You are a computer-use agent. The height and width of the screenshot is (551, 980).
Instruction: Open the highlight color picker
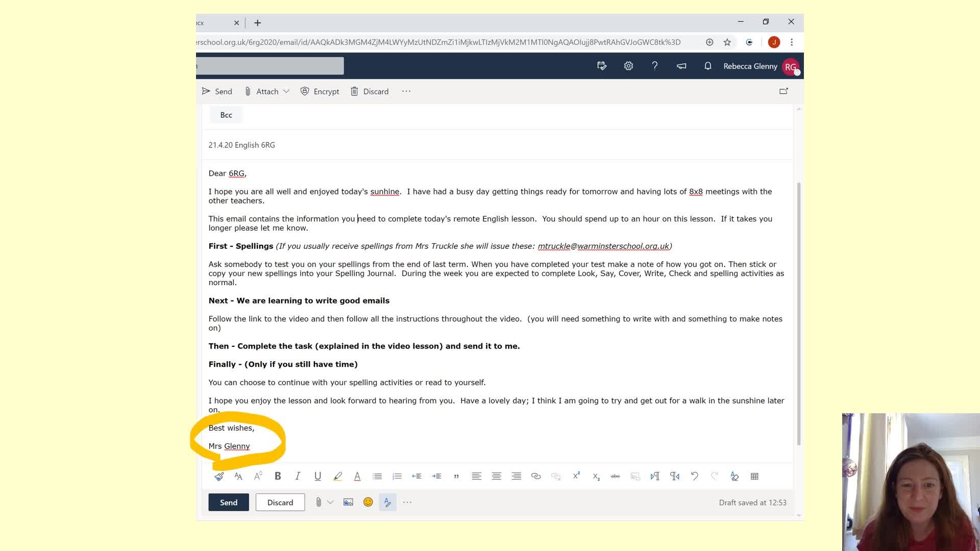click(337, 476)
